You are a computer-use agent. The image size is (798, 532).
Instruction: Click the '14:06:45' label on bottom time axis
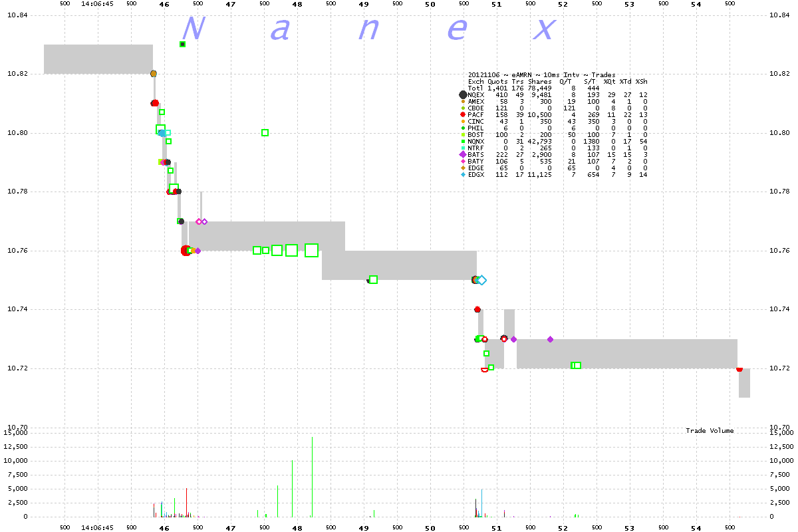97,527
